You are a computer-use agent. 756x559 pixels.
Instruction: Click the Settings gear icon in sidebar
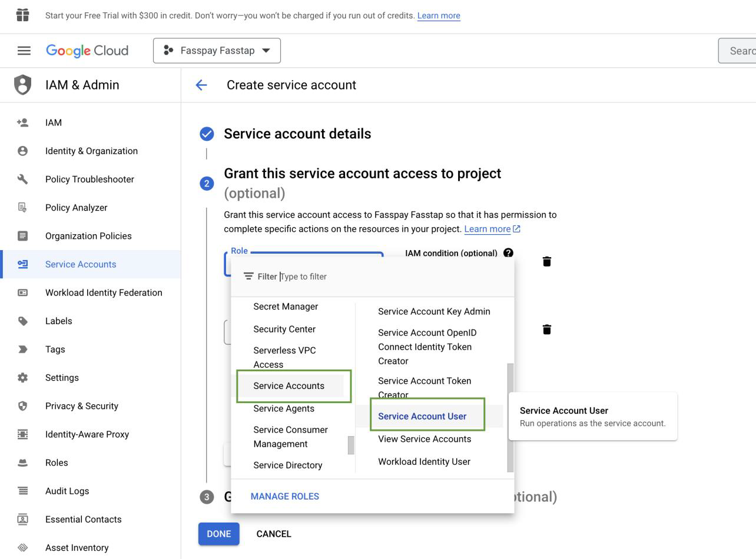22,377
